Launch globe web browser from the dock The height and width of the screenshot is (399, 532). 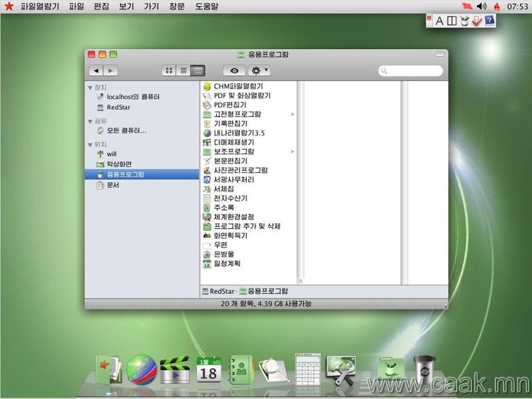pyautogui.click(x=142, y=370)
